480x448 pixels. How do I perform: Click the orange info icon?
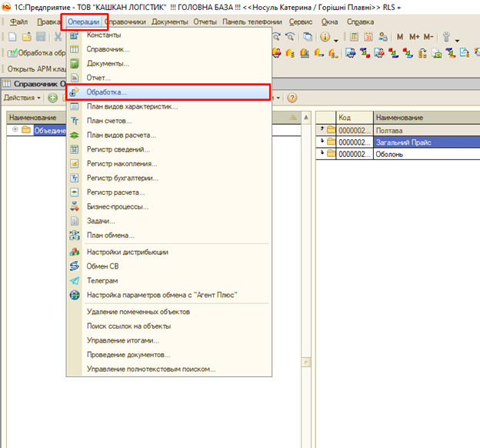click(x=325, y=37)
